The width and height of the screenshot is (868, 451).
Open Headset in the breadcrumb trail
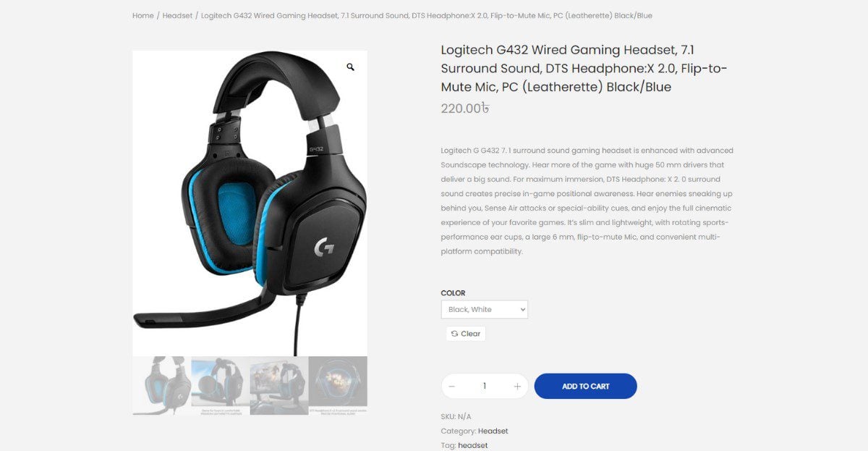pos(177,15)
